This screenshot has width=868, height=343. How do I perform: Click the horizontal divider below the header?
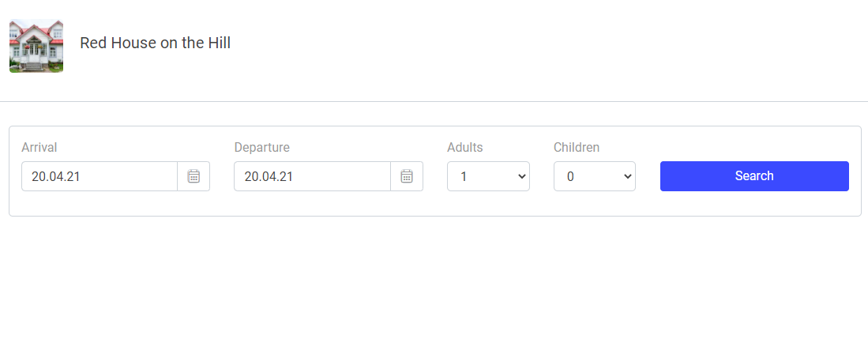click(434, 101)
